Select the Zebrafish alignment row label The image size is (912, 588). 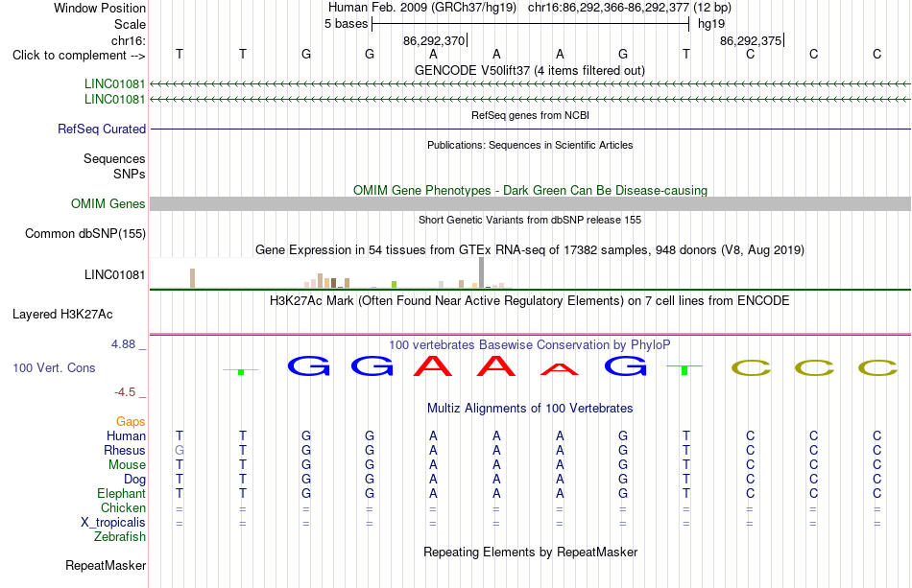click(x=120, y=536)
